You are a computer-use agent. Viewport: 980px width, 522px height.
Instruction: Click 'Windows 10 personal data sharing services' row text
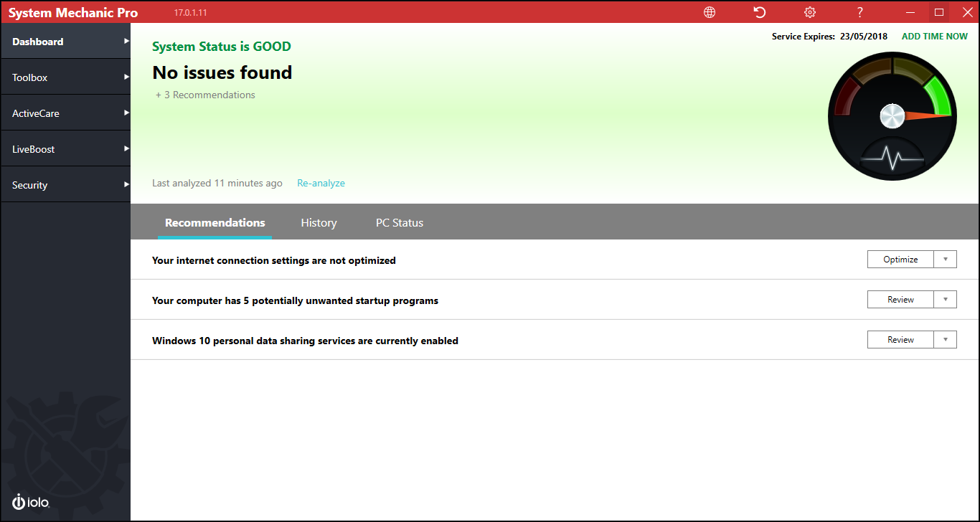coord(305,341)
